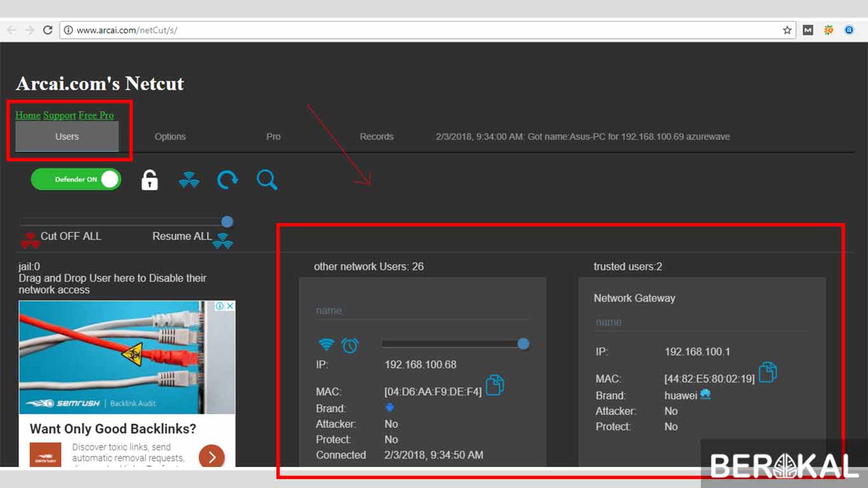Turn off the Defender ON switch
The image size is (868, 488).
pyautogui.click(x=76, y=179)
